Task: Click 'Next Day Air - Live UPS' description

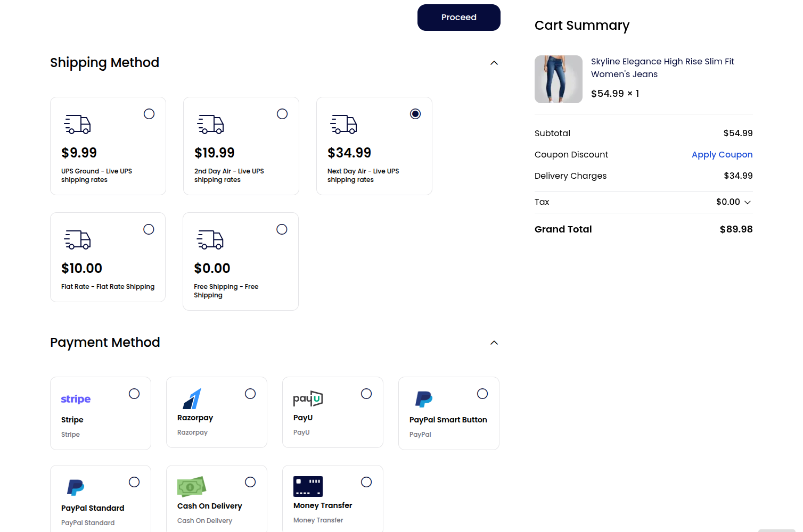Action: pos(363,176)
